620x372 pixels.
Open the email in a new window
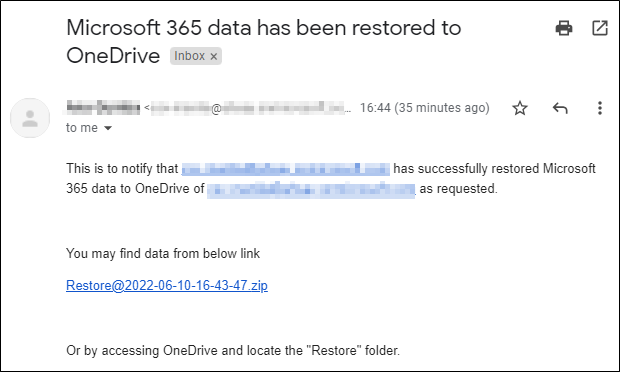click(599, 28)
